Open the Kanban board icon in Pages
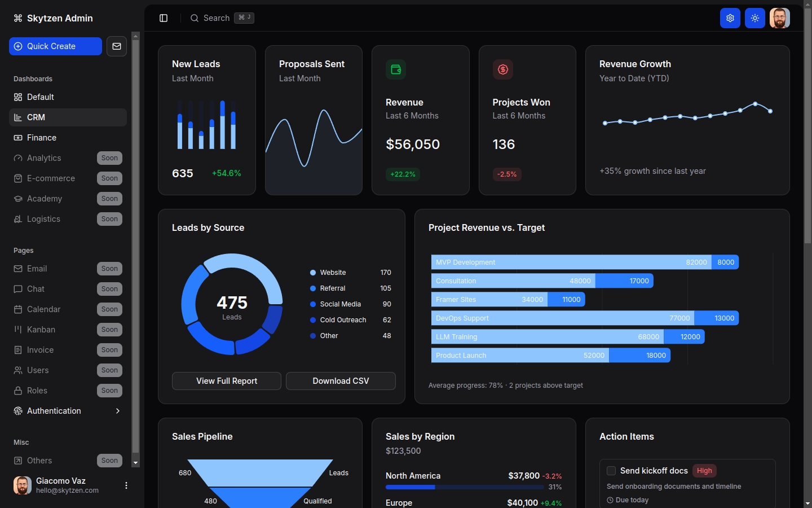 coord(17,330)
